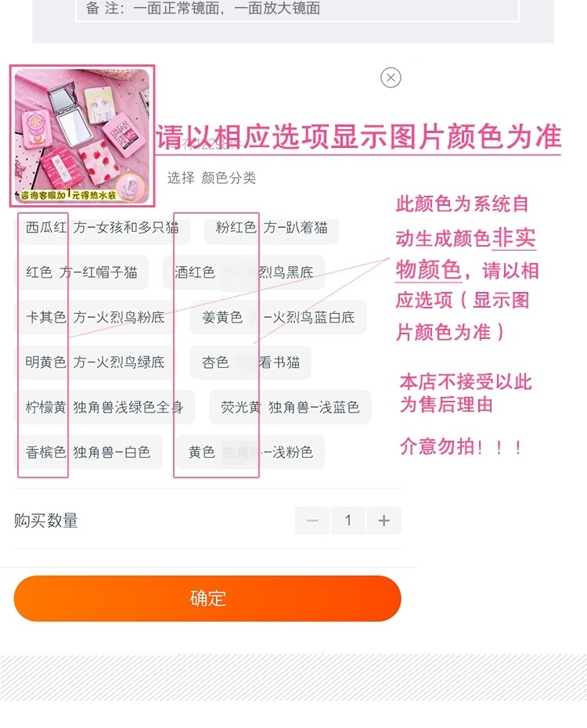The width and height of the screenshot is (587, 728).
Task: Click the 购买数量 label
Action: [x=46, y=521]
